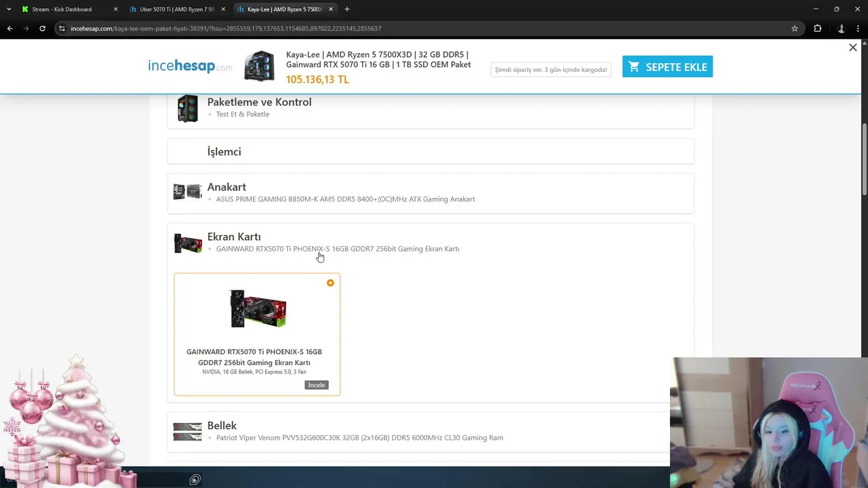
Task: Click the GAINWARD PHOENIX-S product image
Action: coord(258,309)
